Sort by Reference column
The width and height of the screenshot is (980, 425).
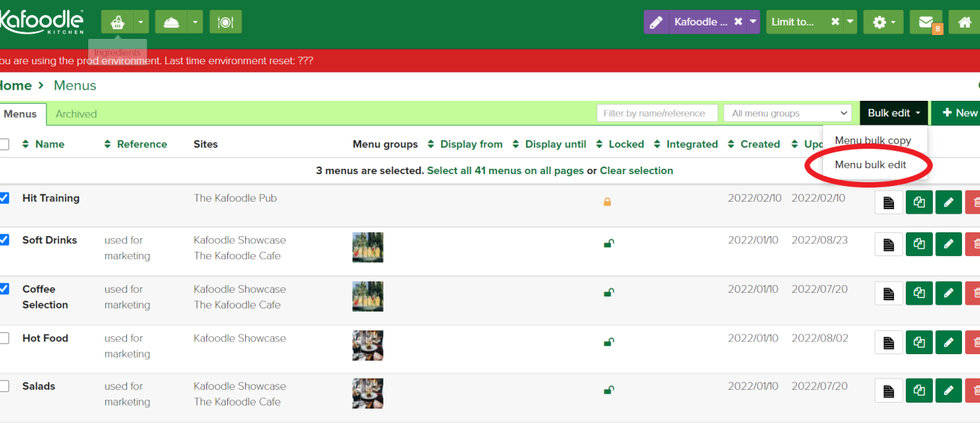[135, 144]
